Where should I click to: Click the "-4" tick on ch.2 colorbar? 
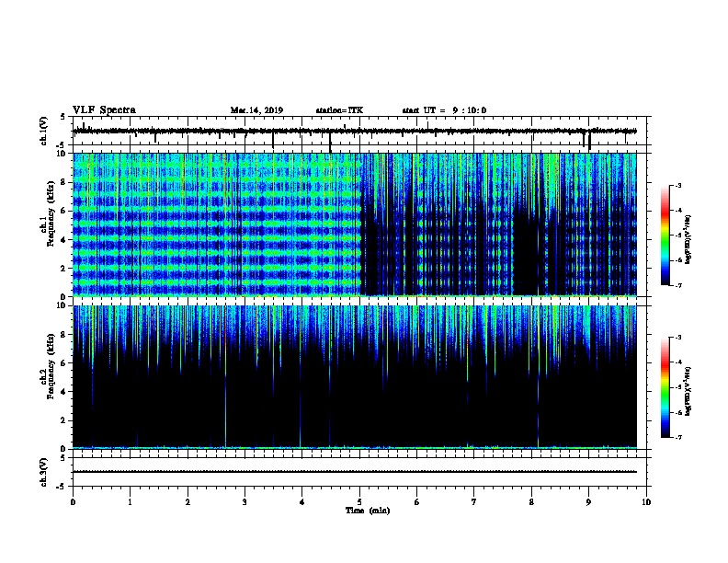click(x=677, y=362)
